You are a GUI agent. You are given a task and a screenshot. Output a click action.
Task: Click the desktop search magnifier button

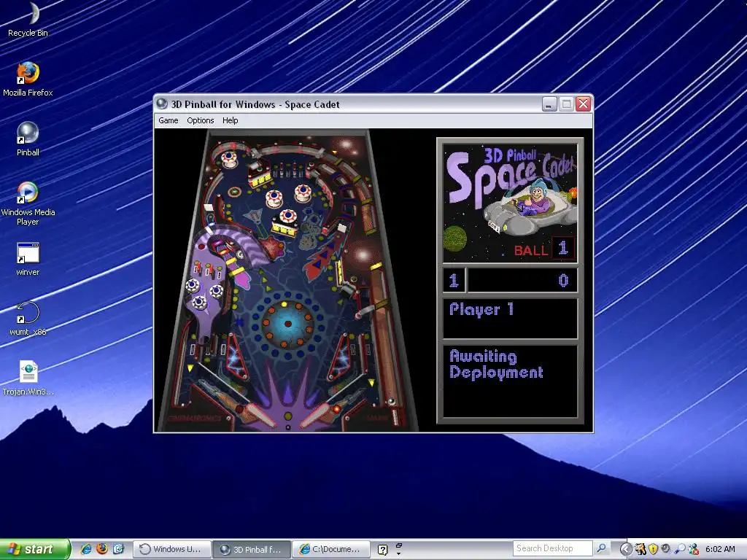click(x=601, y=548)
